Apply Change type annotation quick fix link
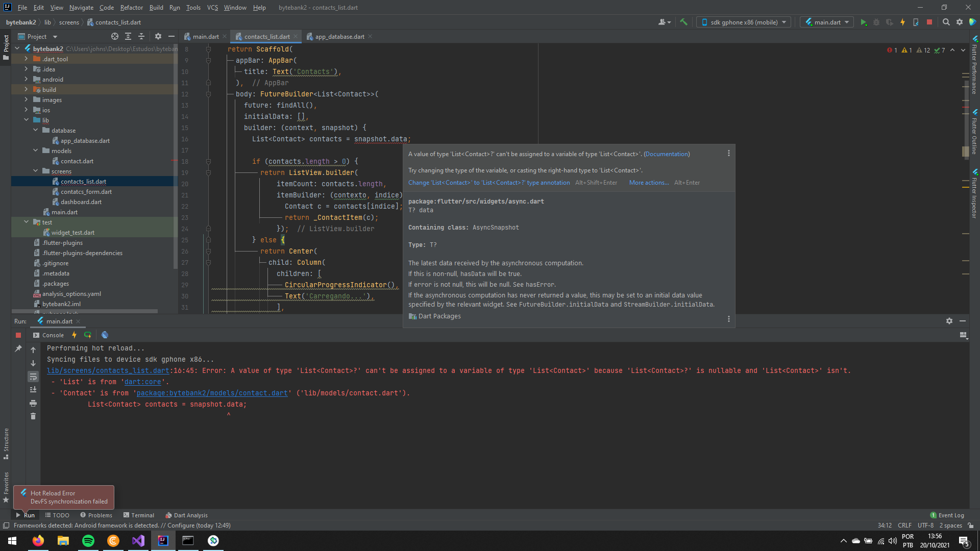 (489, 183)
